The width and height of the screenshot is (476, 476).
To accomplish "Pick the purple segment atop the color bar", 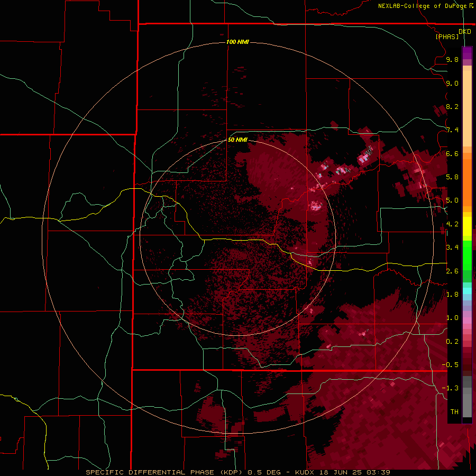I will [x=467, y=53].
